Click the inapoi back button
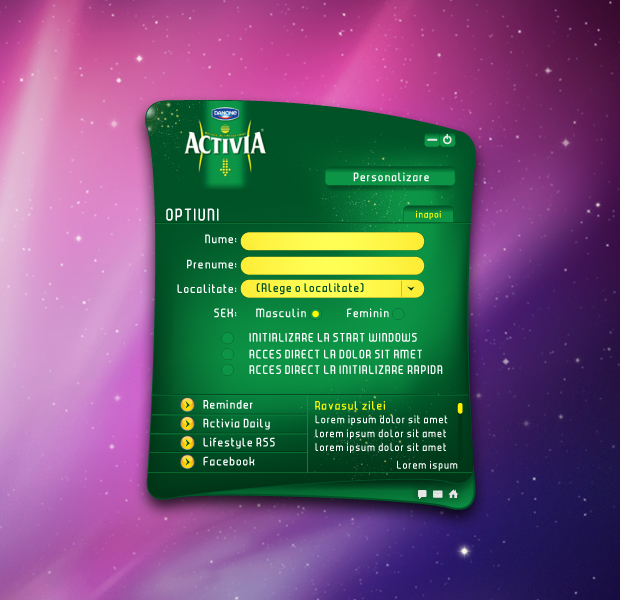620x600 pixels. pyautogui.click(x=428, y=215)
